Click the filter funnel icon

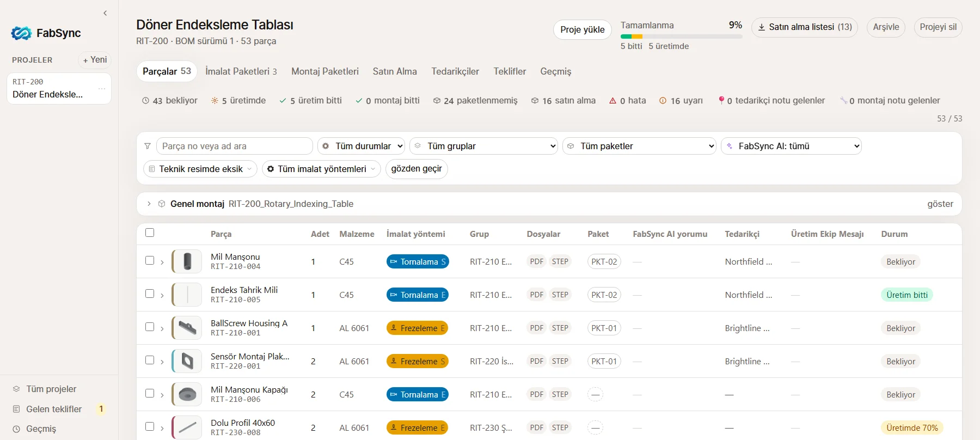pyautogui.click(x=148, y=146)
